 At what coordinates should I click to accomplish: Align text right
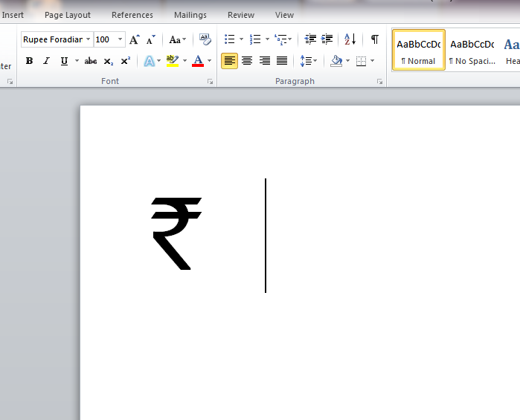264,61
